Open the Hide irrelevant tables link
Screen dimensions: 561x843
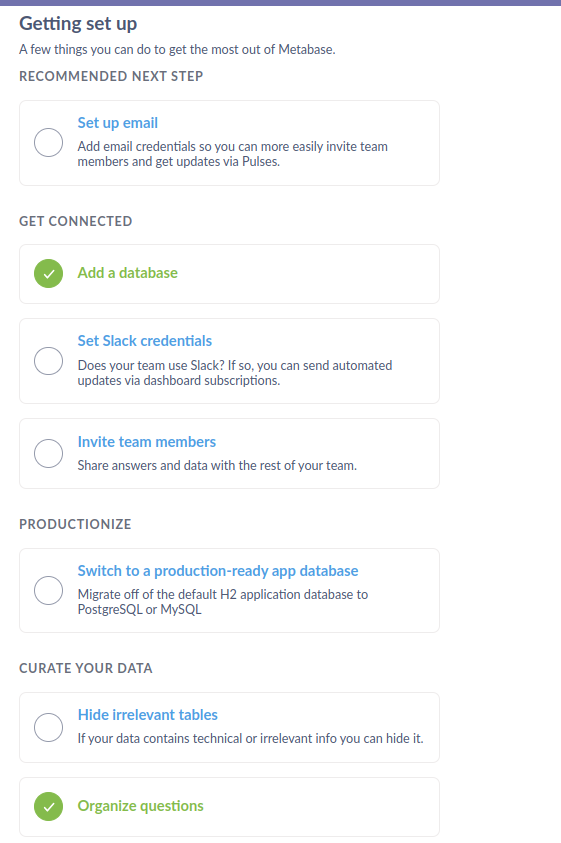point(147,715)
